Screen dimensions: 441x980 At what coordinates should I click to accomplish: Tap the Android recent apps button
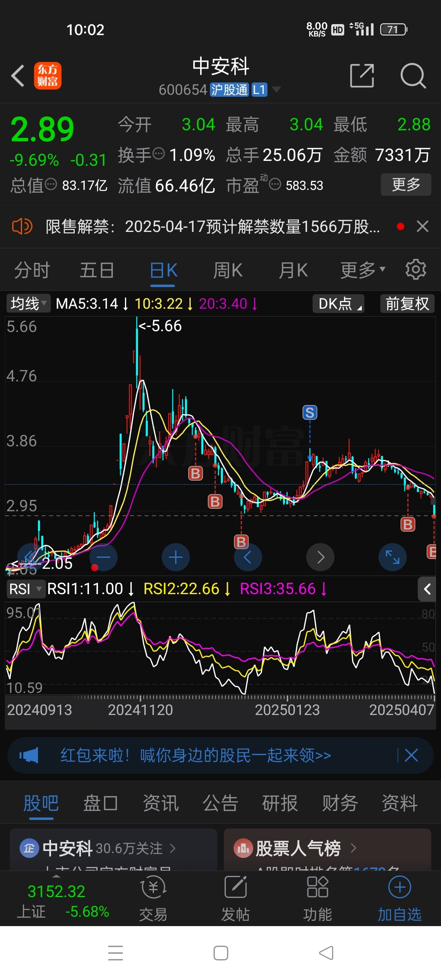(x=116, y=953)
